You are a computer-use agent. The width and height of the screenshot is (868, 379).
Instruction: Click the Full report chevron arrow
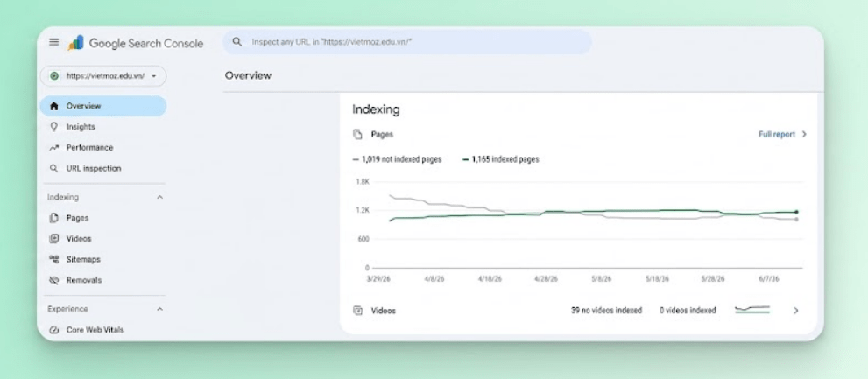point(804,135)
